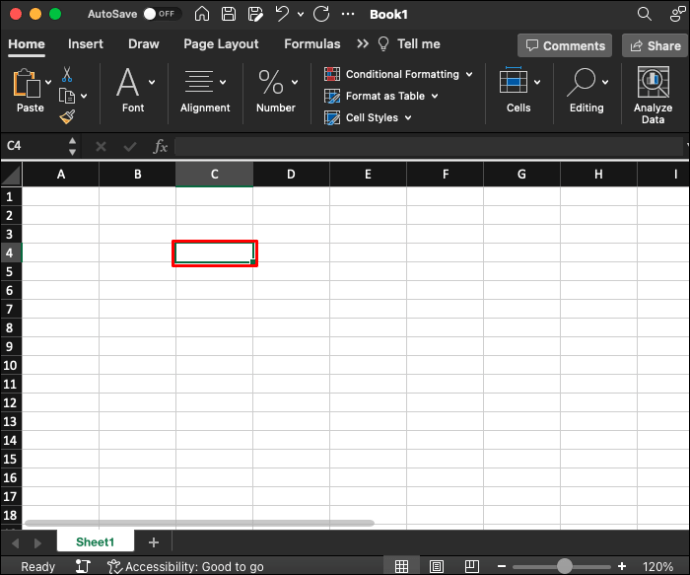Show more ribbon tabs with double chevron
Screen dimensions: 690x575
pos(363,44)
